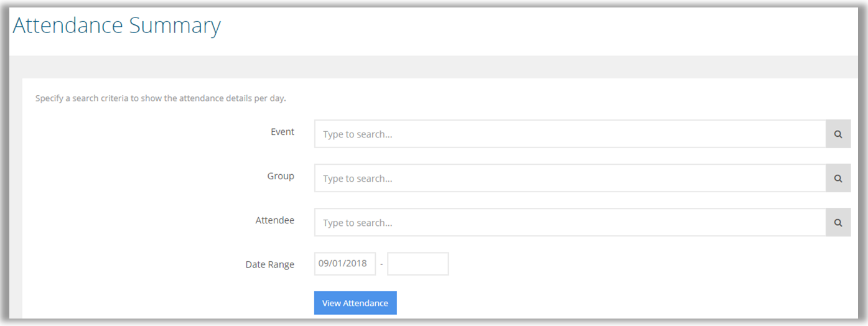This screenshot has width=868, height=326.
Task: Click the placeholder text in the Event row
Action: coord(358,134)
